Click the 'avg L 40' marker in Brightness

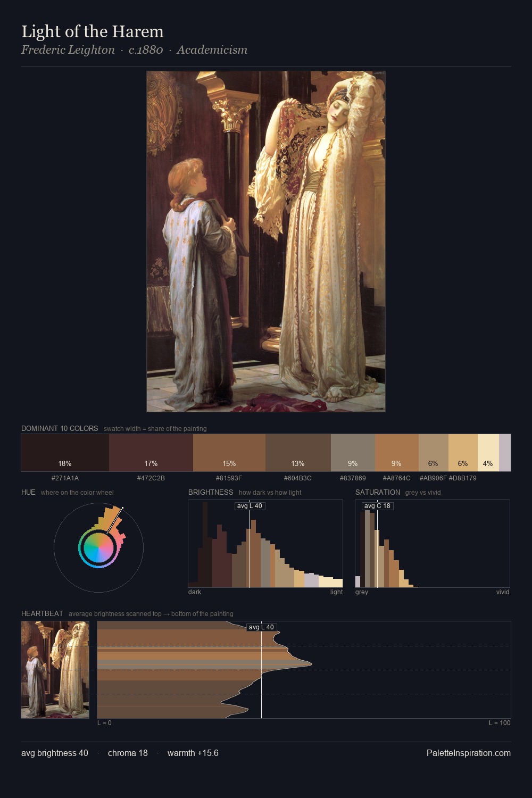pyautogui.click(x=250, y=506)
